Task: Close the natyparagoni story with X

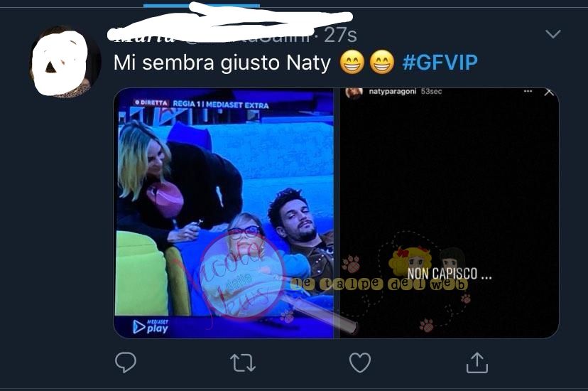Action: (x=549, y=92)
